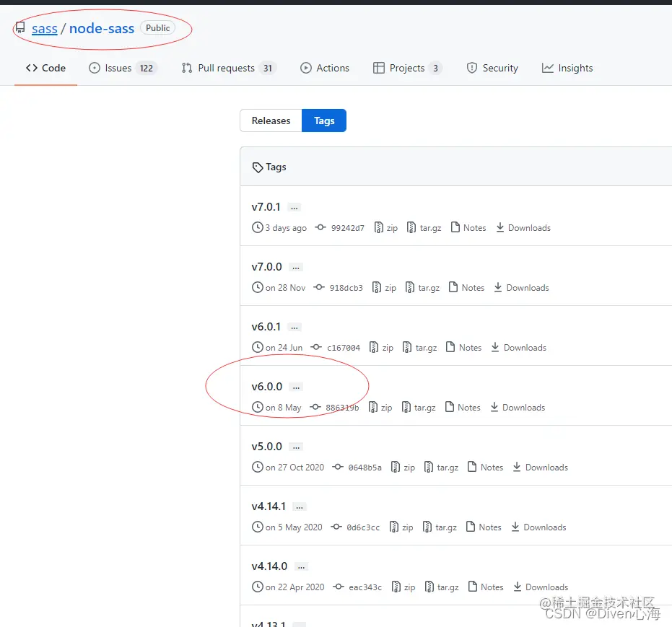Viewport: 672px width, 627px height.
Task: Select the Tags view button
Action: [x=324, y=120]
